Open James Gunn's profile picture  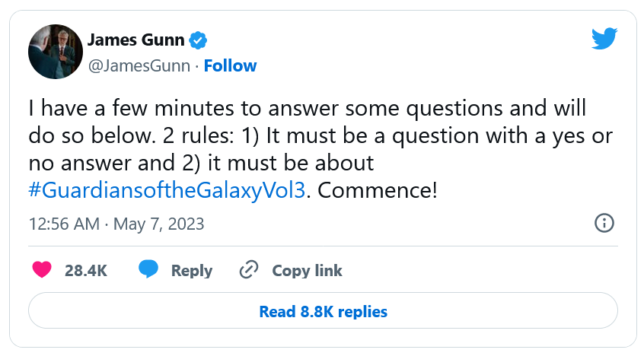(x=56, y=52)
